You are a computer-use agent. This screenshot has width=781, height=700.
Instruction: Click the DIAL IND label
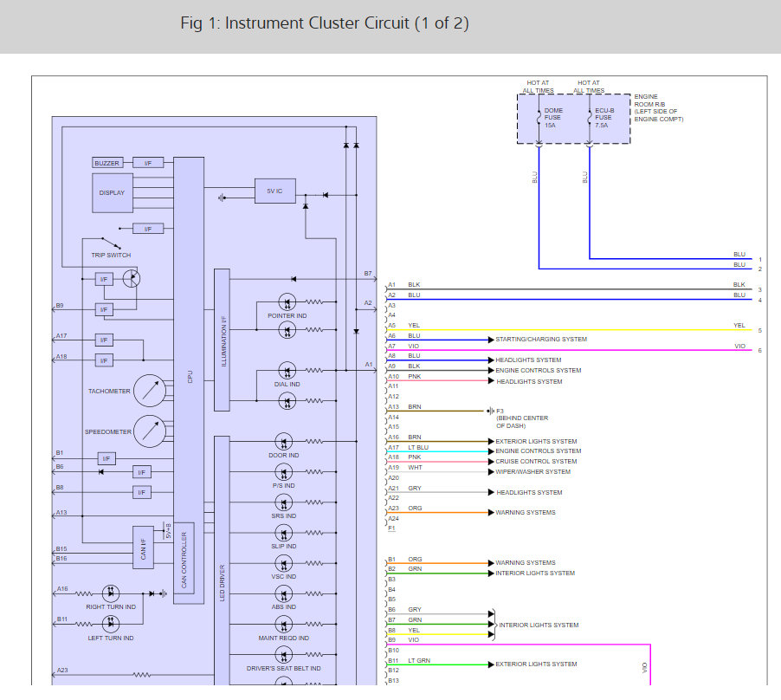click(x=287, y=384)
